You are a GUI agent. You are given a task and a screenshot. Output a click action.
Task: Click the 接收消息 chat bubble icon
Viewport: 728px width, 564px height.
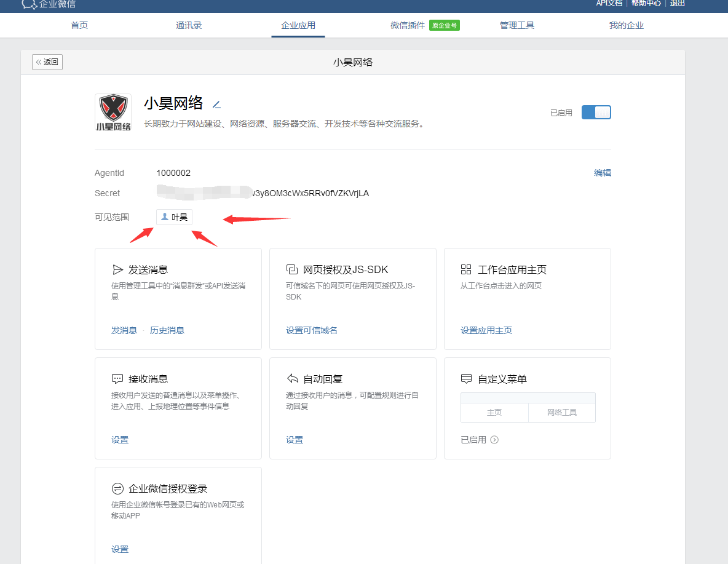click(117, 379)
